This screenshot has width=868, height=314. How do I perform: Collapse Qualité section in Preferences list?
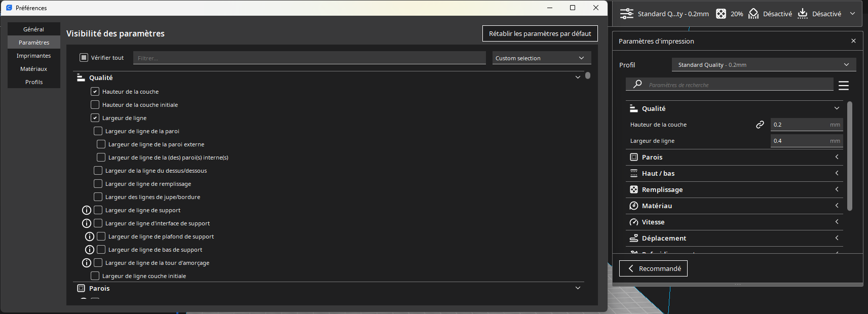tap(578, 77)
